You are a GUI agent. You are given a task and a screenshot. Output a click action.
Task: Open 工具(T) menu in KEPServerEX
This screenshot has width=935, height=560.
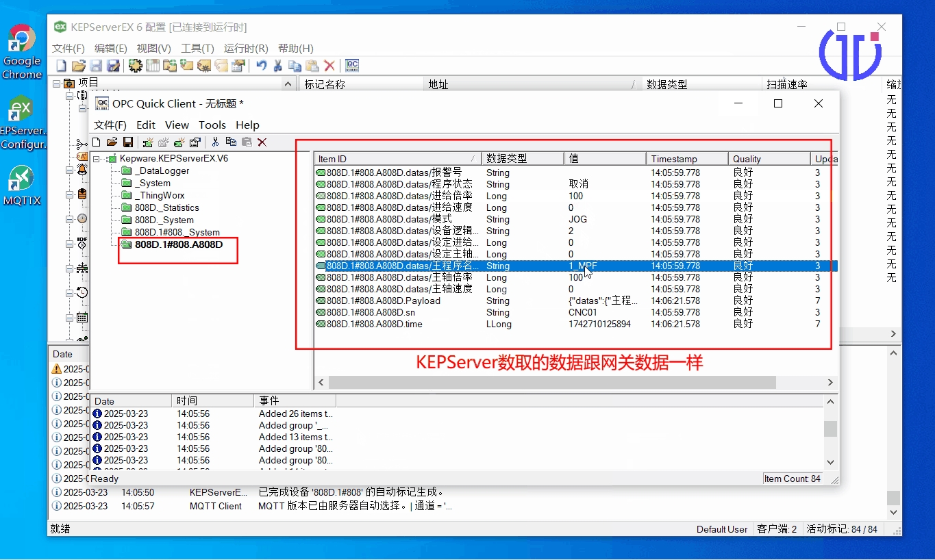(x=197, y=49)
